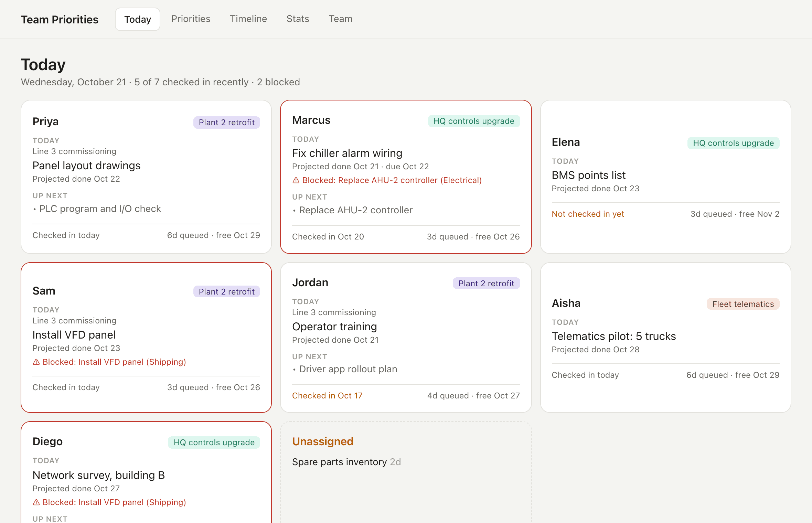Viewport: 812px width, 523px height.
Task: Open Telematics pilot: 5 trucks task
Action: tap(614, 337)
